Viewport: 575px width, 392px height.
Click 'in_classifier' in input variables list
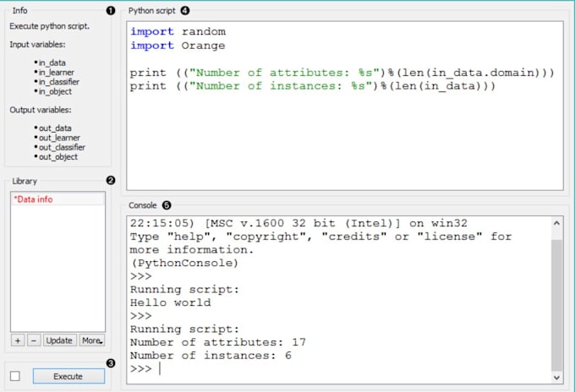58,82
